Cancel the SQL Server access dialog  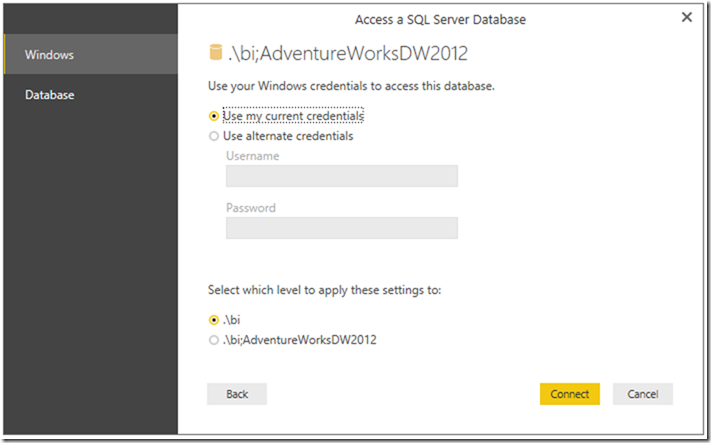643,394
